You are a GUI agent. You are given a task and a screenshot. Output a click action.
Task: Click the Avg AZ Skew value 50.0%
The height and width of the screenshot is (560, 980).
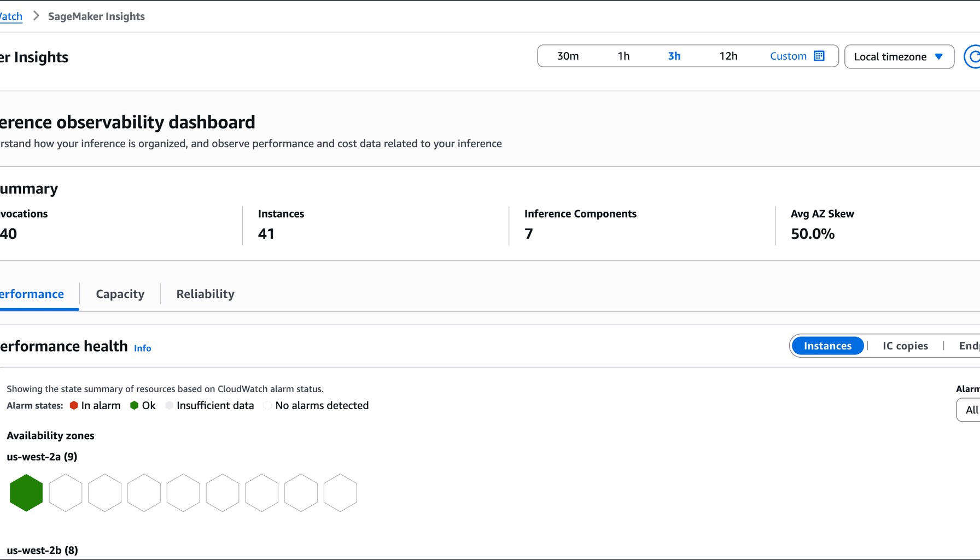pyautogui.click(x=813, y=234)
